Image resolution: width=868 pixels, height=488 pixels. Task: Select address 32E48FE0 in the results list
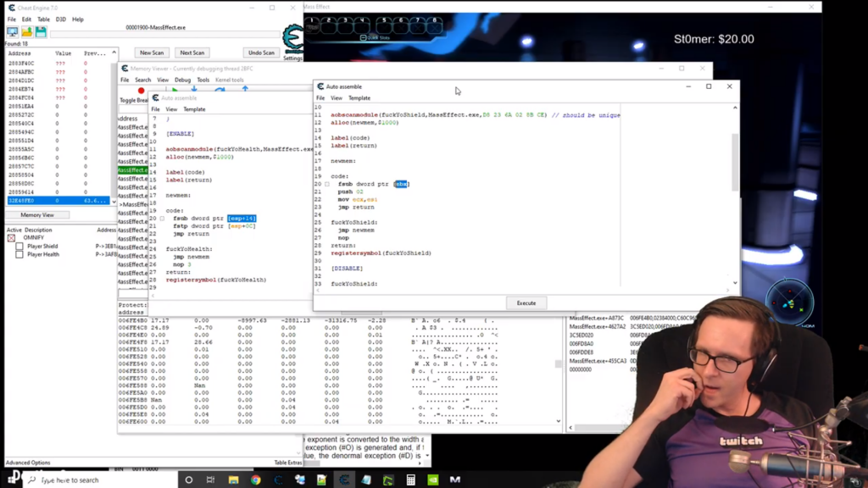point(21,201)
